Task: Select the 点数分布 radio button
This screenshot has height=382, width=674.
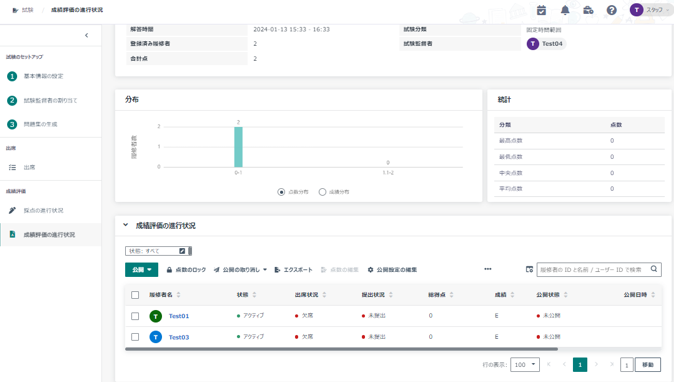Action: tap(281, 192)
